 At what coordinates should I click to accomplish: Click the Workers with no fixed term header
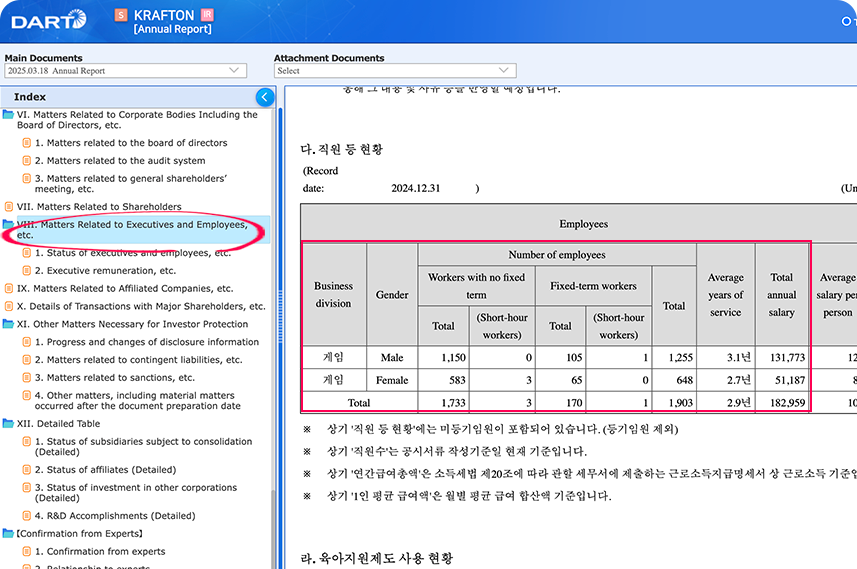(476, 286)
